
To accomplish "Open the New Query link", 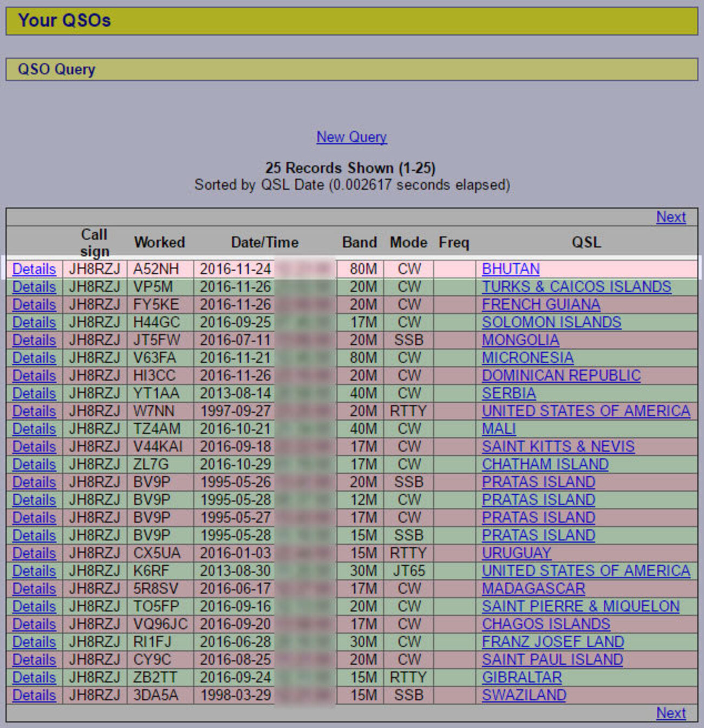I will 350,137.
